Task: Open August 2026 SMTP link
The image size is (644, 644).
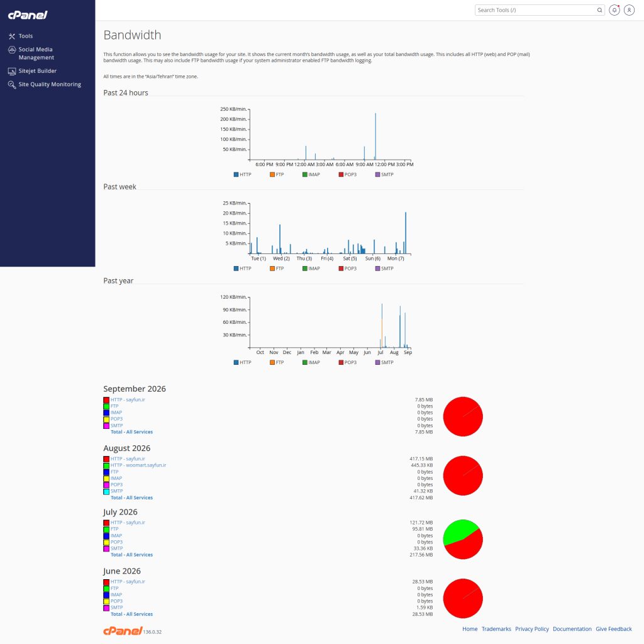Action: 116,491
